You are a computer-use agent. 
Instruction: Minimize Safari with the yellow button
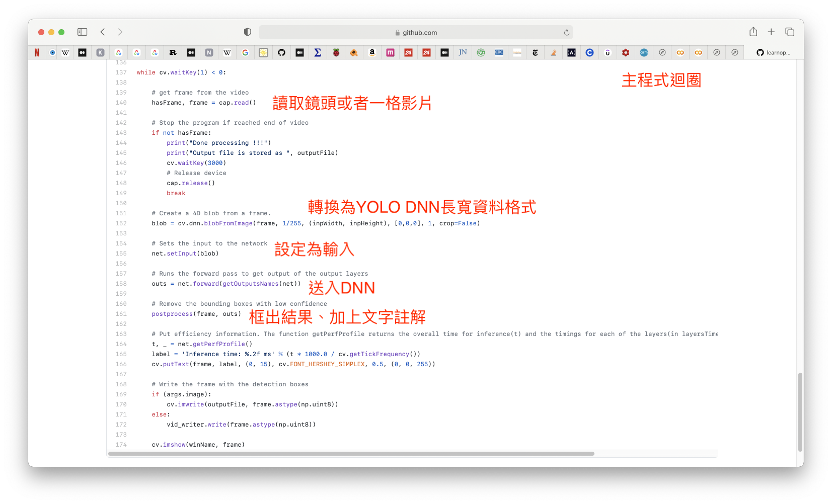51,32
